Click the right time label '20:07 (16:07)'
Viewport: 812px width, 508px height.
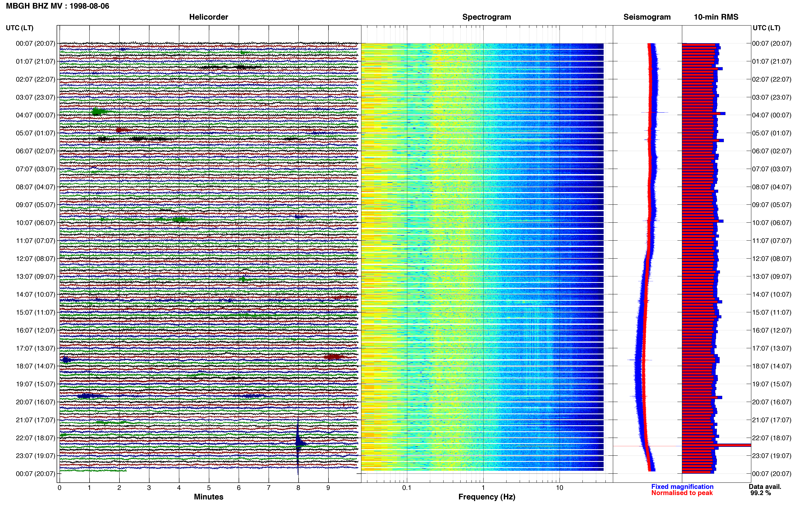(x=772, y=402)
